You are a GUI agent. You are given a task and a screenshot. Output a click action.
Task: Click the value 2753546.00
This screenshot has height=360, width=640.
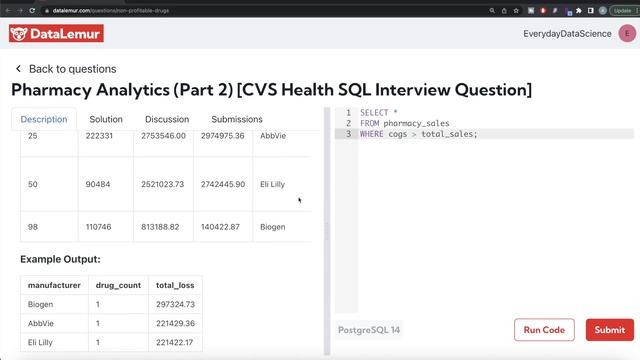pos(163,136)
